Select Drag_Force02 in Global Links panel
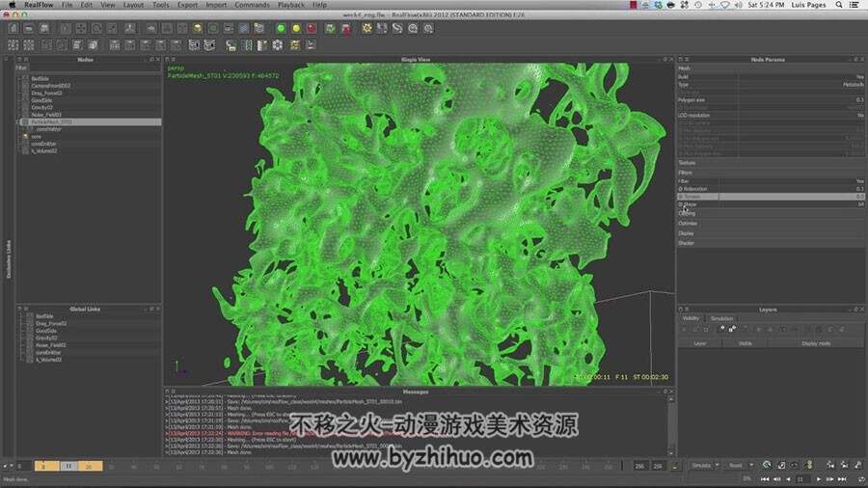 [51, 323]
